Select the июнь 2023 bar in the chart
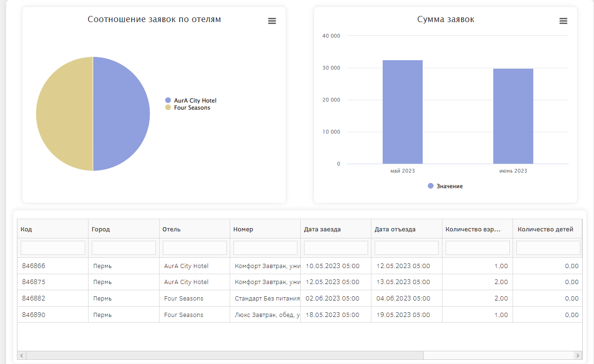594x364 pixels. [x=513, y=116]
